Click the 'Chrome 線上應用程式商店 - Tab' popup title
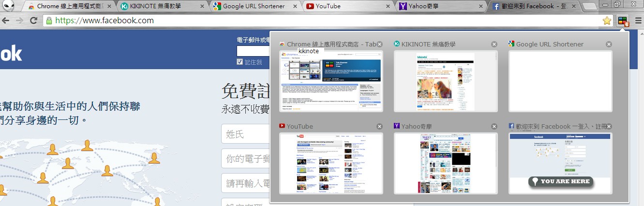Viewport: 644px width, 206px height. pos(331,44)
